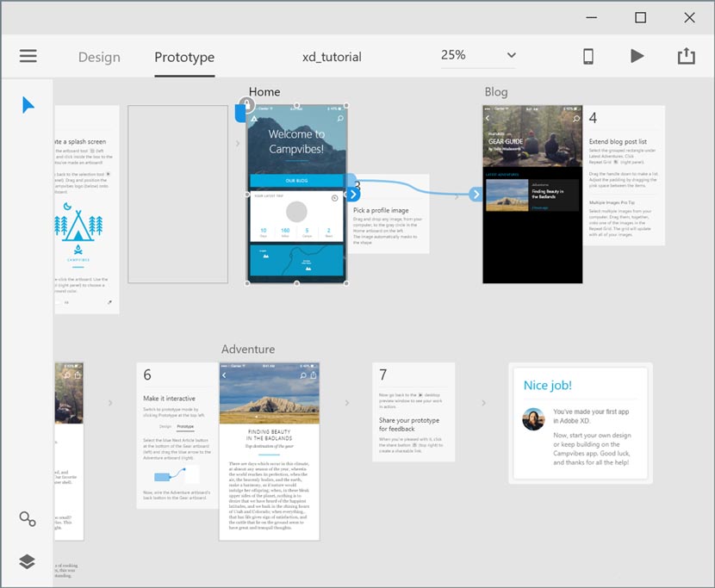Select the pointer tool in the left toolbar
Image resolution: width=715 pixels, height=588 pixels.
pyautogui.click(x=27, y=104)
